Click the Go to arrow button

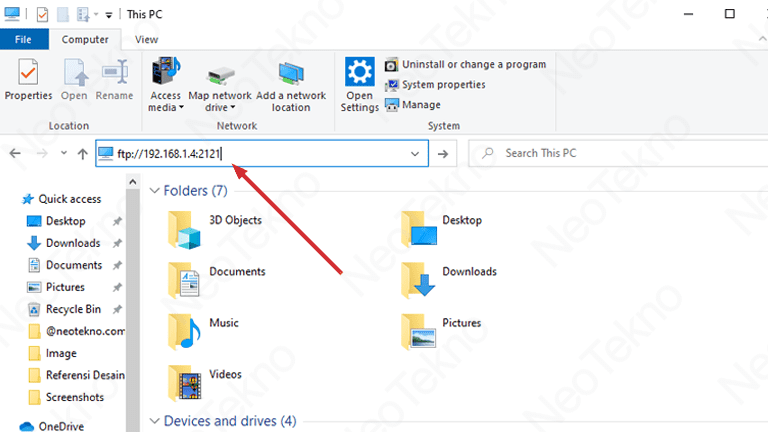click(x=444, y=153)
